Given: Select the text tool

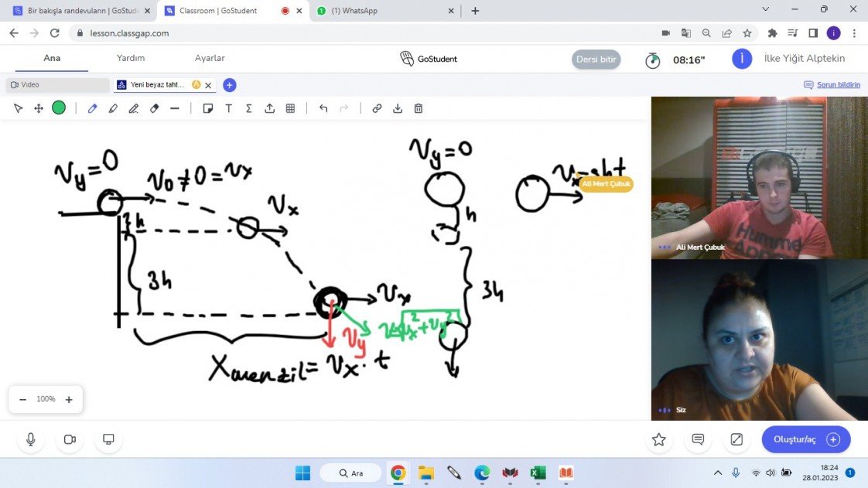Looking at the screenshot, I should pyautogui.click(x=228, y=108).
